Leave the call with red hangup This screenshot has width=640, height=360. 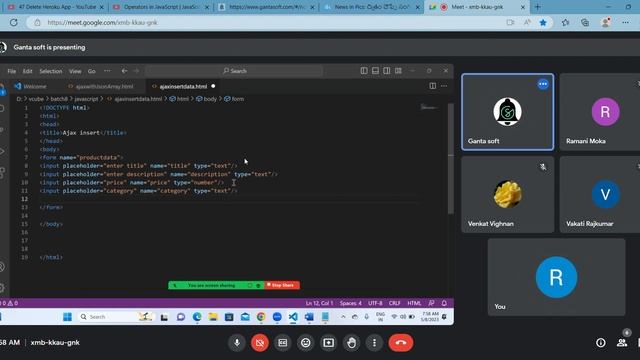[x=401, y=343]
